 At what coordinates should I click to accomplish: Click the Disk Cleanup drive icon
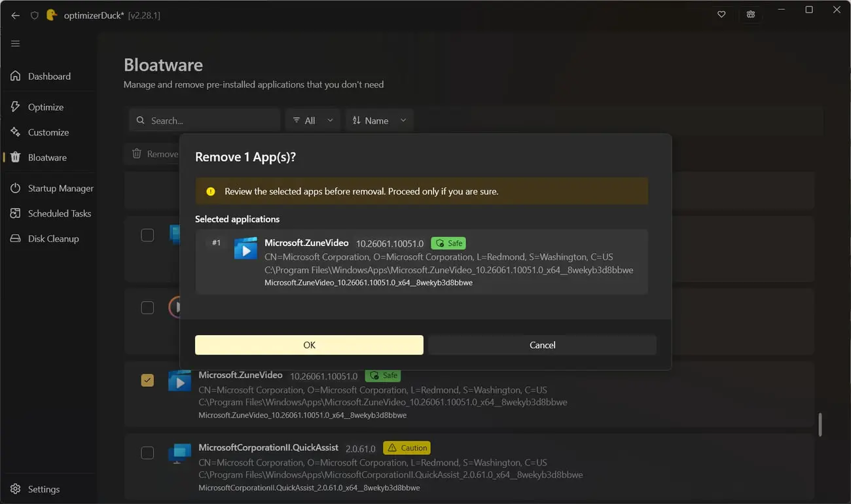[x=16, y=238]
